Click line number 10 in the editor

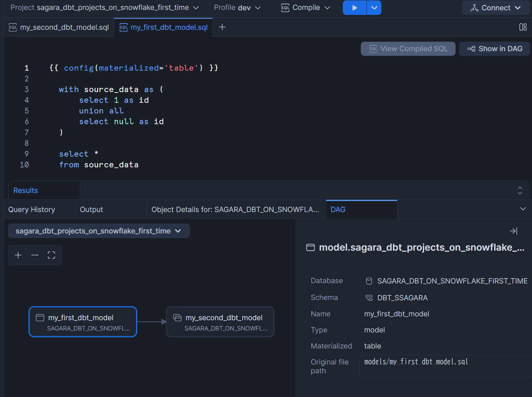pyautogui.click(x=24, y=165)
